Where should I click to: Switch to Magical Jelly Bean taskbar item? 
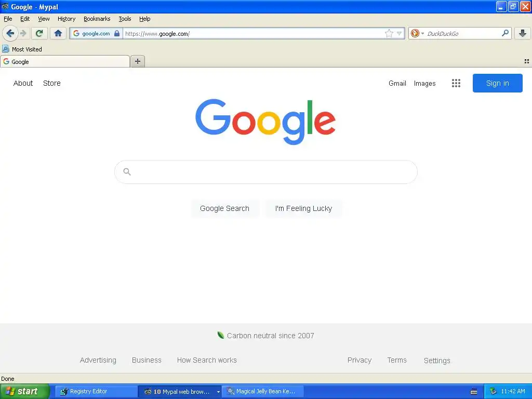click(263, 392)
